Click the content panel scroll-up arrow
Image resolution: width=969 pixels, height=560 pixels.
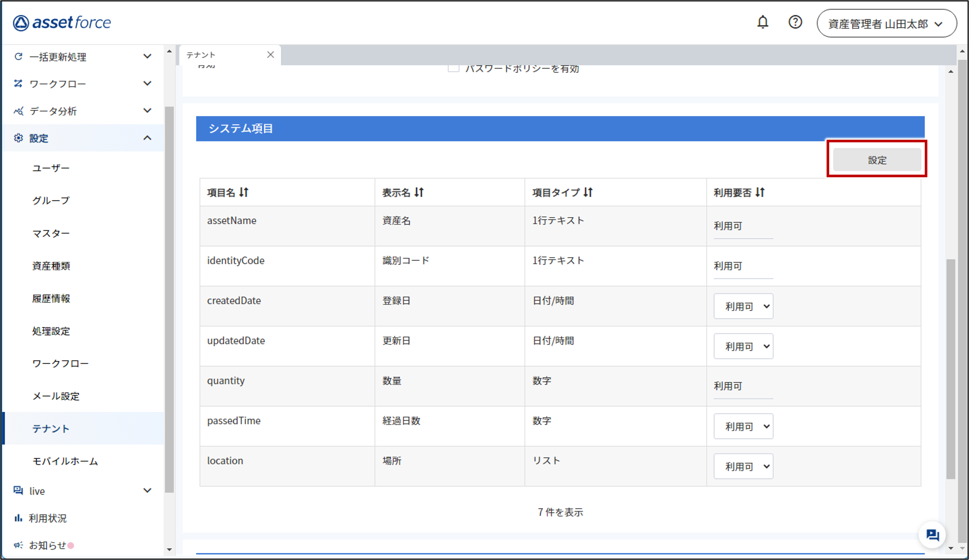tap(950, 71)
